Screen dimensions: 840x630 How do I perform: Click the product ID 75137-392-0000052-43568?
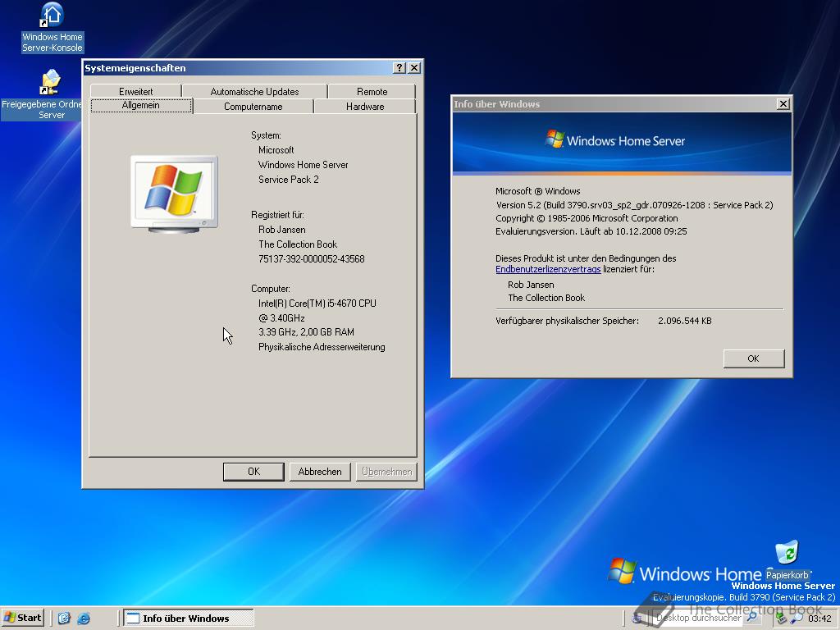pyautogui.click(x=311, y=259)
